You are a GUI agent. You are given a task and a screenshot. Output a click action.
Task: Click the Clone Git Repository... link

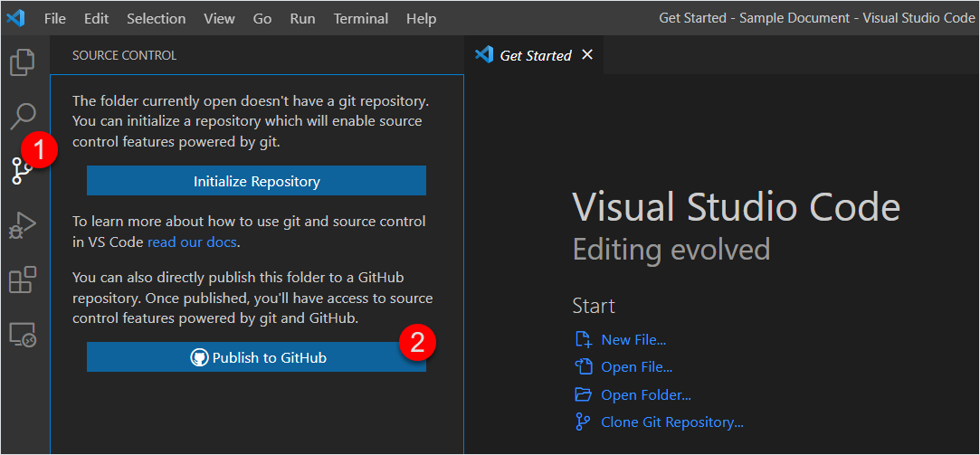click(672, 422)
